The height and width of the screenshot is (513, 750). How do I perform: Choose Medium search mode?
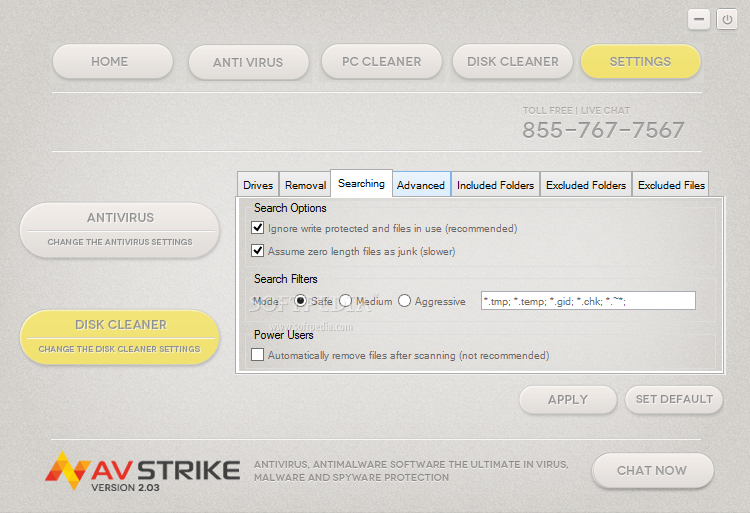pyautogui.click(x=345, y=301)
